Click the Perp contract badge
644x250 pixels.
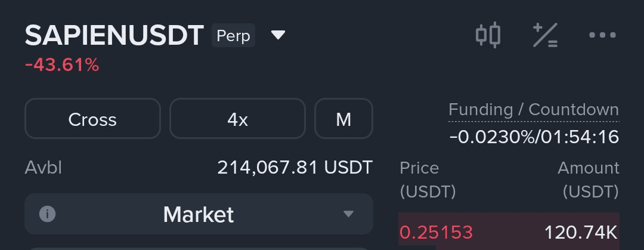point(233,36)
